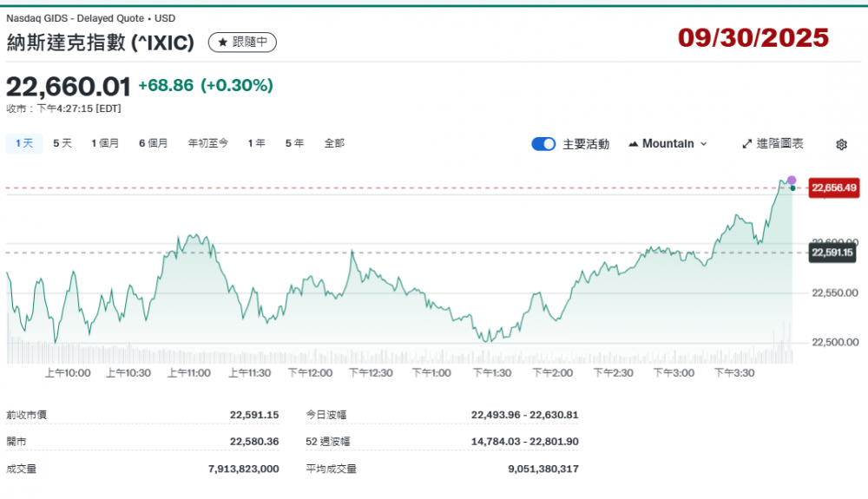This screenshot has width=868, height=499.
Task: Click the 下午12:00 time axis label
Action: [x=311, y=372]
